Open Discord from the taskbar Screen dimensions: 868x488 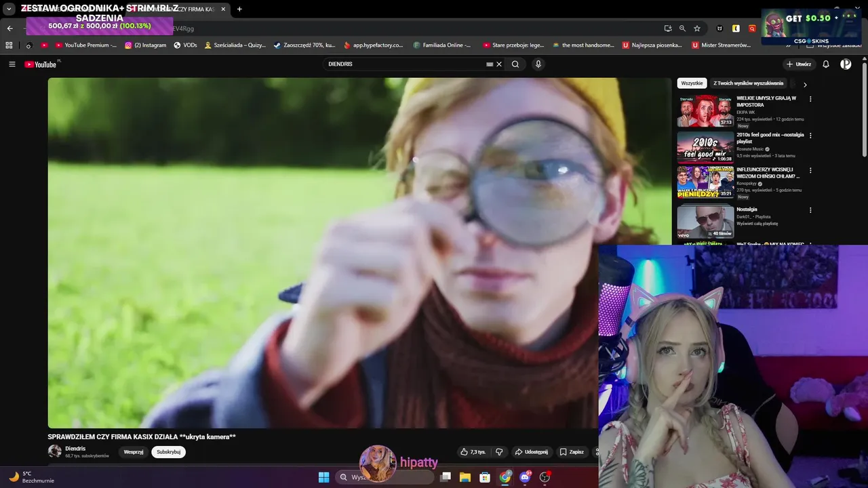525,477
